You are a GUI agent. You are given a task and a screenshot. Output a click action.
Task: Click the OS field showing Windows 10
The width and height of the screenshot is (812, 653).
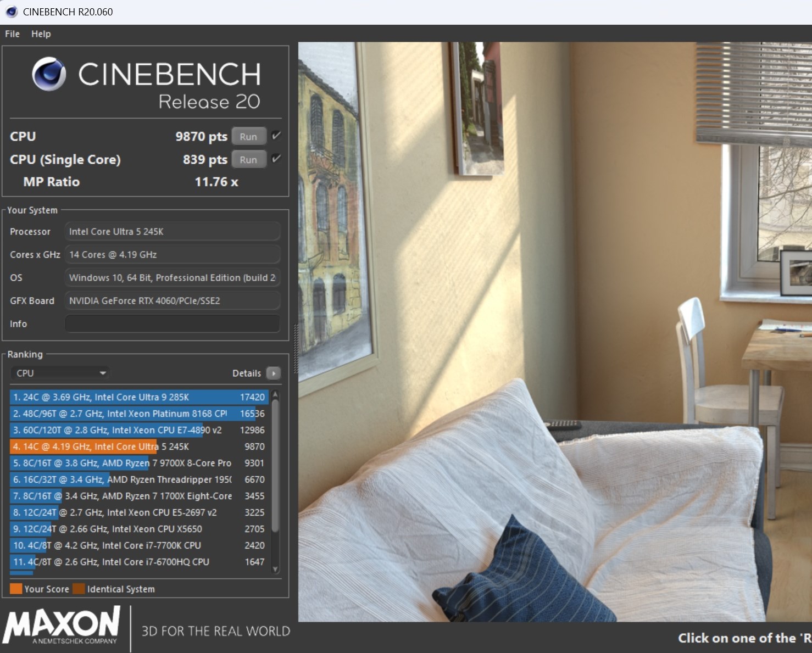coord(173,277)
